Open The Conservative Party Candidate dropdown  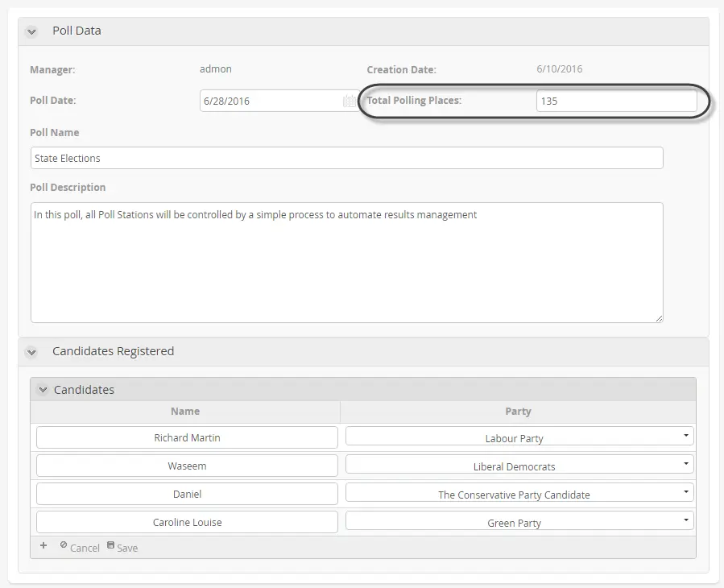click(x=519, y=492)
